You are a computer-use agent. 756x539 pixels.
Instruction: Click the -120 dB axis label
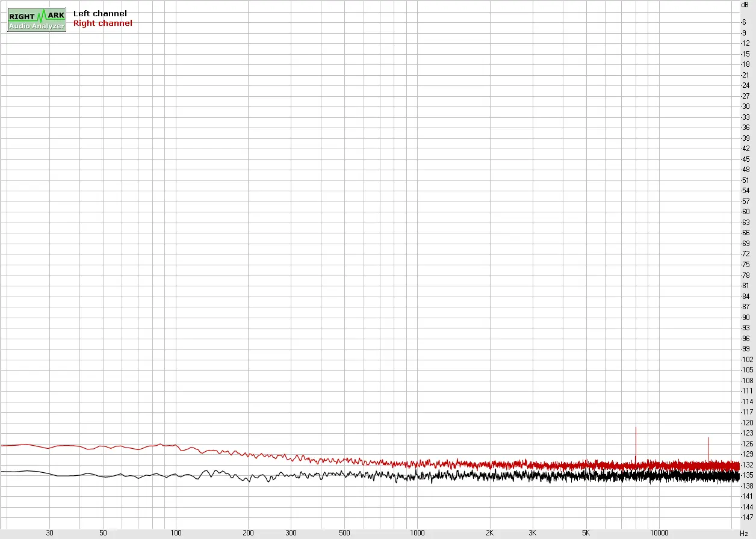pos(745,422)
